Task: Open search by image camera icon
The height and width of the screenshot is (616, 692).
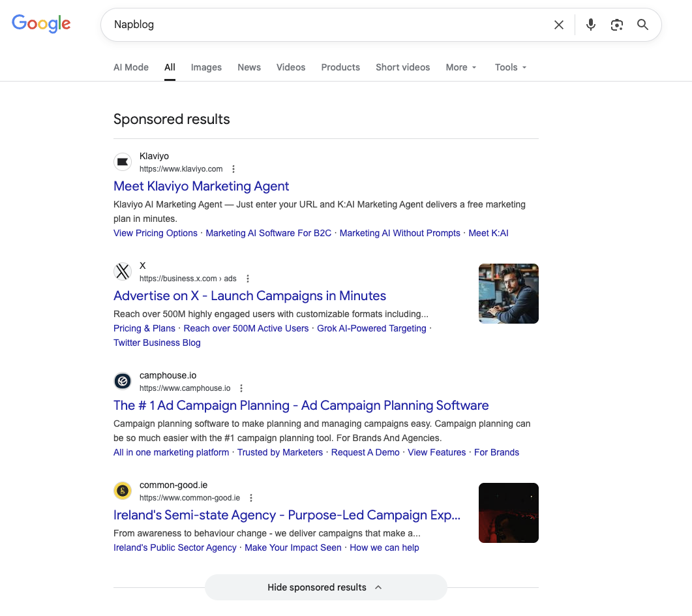Action: (x=617, y=25)
